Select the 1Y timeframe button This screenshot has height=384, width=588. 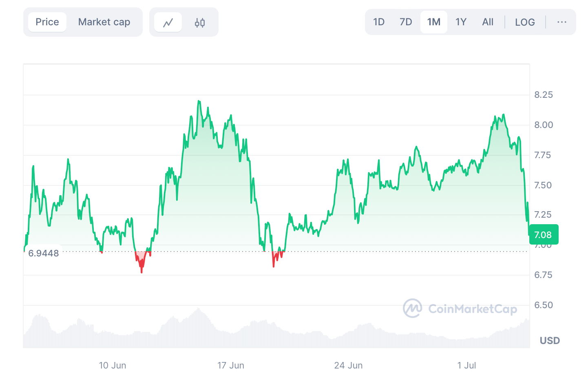(461, 22)
